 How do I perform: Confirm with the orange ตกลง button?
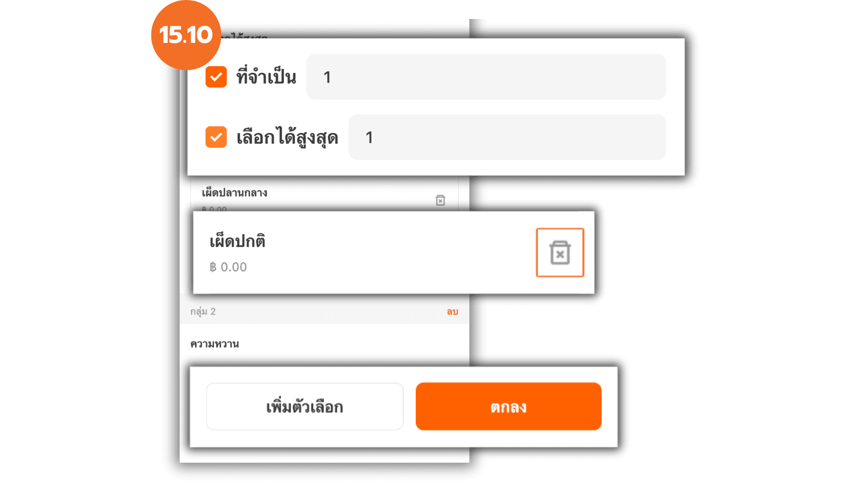coord(509,407)
